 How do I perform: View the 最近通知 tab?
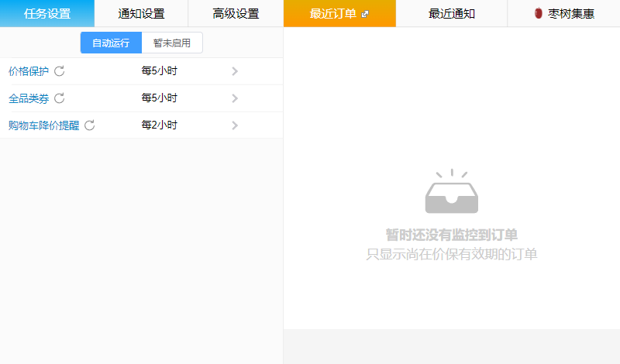point(451,13)
